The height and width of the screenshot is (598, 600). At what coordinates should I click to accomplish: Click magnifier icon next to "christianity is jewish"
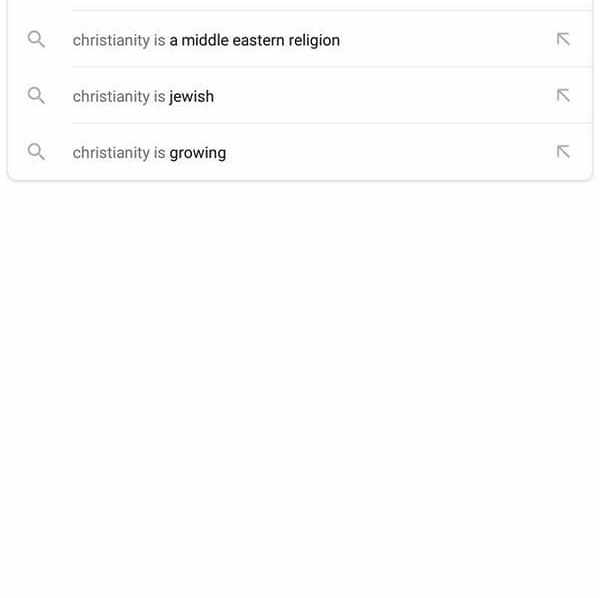tap(36, 96)
